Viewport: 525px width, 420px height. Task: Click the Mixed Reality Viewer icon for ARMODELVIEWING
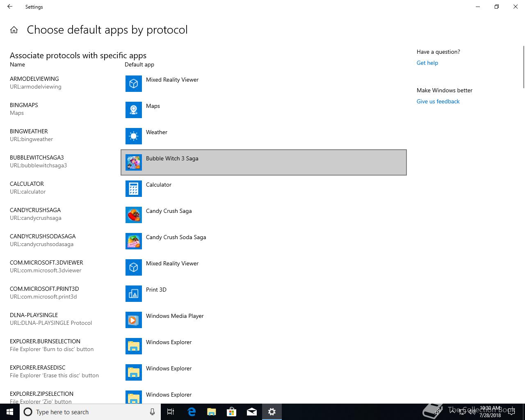pos(134,84)
